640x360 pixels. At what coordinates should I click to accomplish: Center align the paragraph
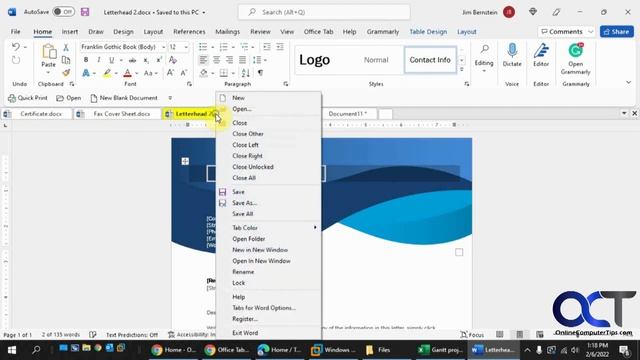pos(216,60)
